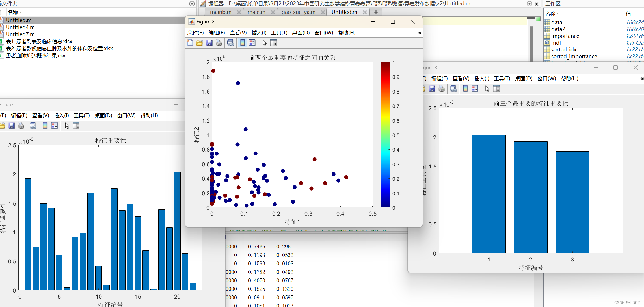Screen dimensions: 644x307
Task: Select Edit Plot arrow in Figure 3
Action: [487, 89]
